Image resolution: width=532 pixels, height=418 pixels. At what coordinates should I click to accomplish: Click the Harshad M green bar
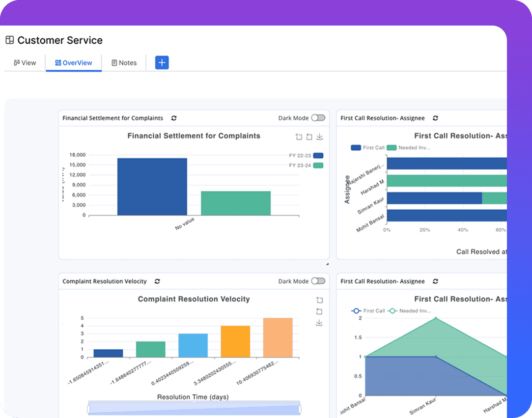pos(447,181)
